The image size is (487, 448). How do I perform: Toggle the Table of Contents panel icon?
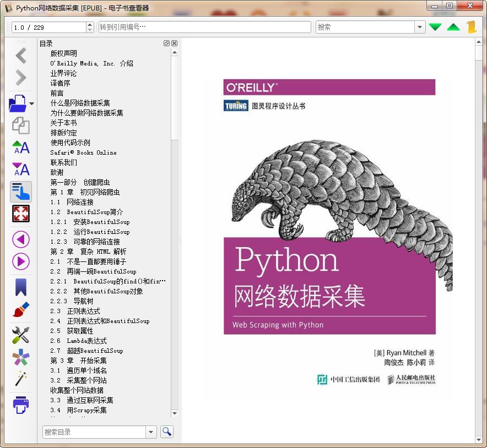[21, 192]
